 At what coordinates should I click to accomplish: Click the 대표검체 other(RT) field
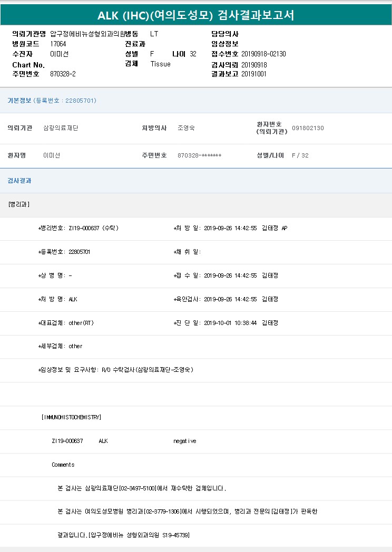(x=81, y=323)
